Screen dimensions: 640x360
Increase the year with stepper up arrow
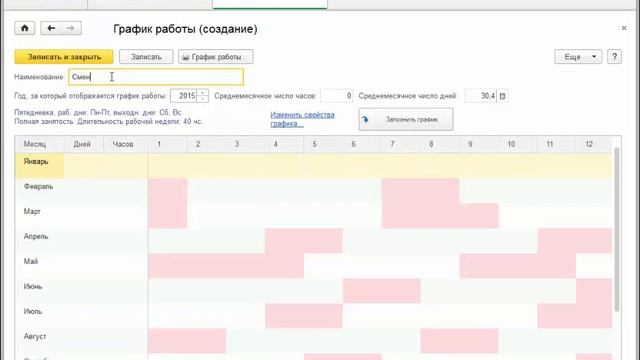[x=202, y=93]
